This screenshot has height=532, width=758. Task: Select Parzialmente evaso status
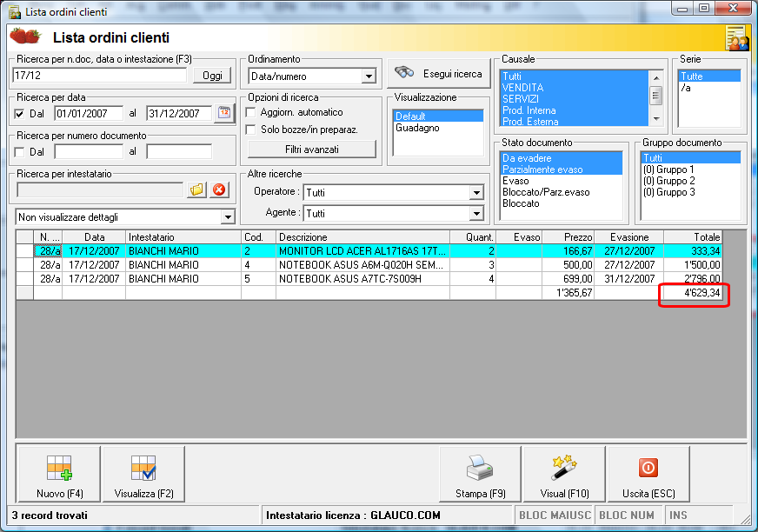[562, 170]
